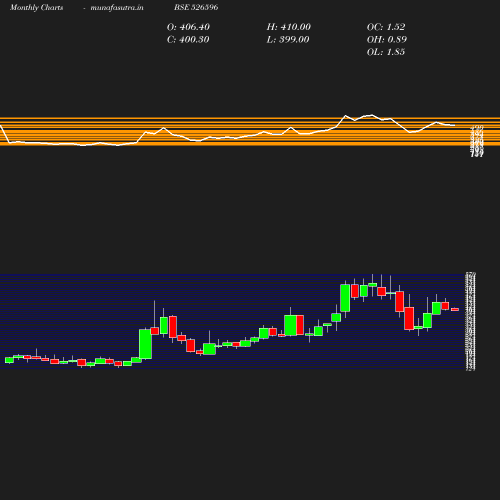Click the "OL: 1.85" reading
500x500 pixels.
386,52
